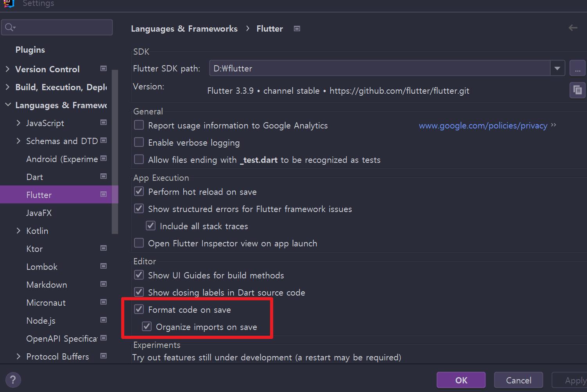Screen dimensions: 587x392
Task: Click OK button
Action: 461,380
